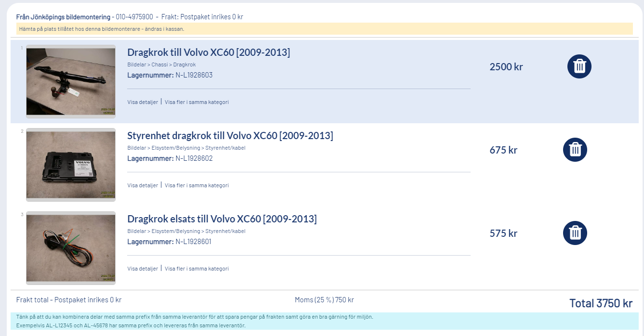Remove the Dragkrok elsats item via trash icon
This screenshot has height=336, width=644.
[x=575, y=233]
